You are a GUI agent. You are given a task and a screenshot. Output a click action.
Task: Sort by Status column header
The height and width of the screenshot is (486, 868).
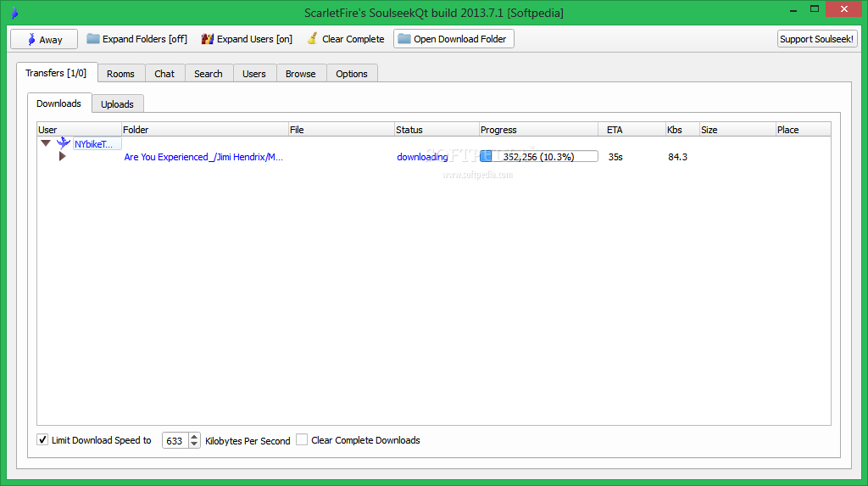[x=437, y=130]
